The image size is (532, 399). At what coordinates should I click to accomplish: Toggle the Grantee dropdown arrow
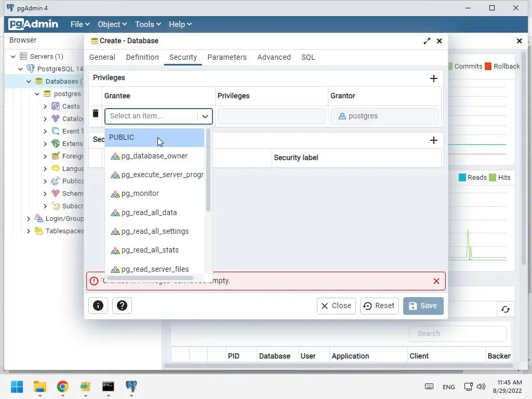click(205, 116)
